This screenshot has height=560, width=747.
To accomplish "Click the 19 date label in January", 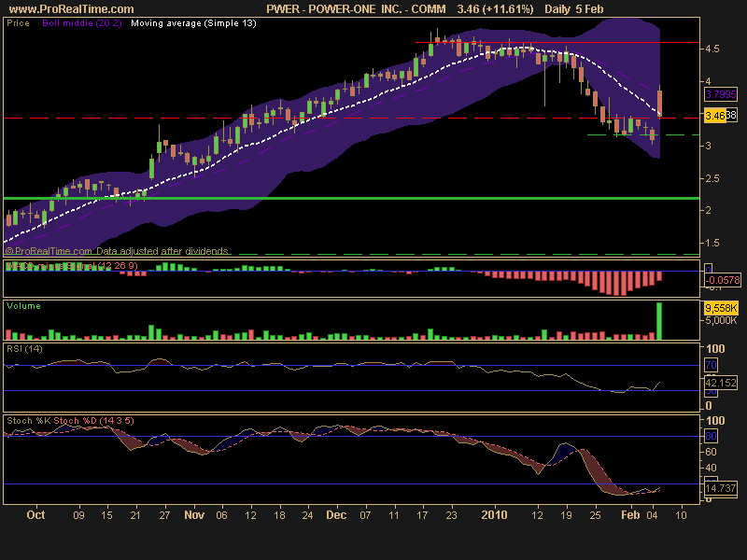I will [x=567, y=515].
